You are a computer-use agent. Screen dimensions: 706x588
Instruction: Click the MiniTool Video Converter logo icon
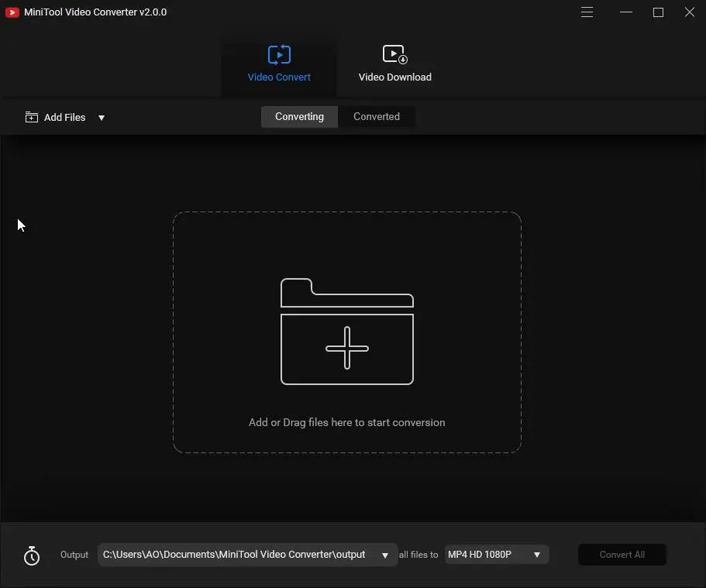point(12,12)
